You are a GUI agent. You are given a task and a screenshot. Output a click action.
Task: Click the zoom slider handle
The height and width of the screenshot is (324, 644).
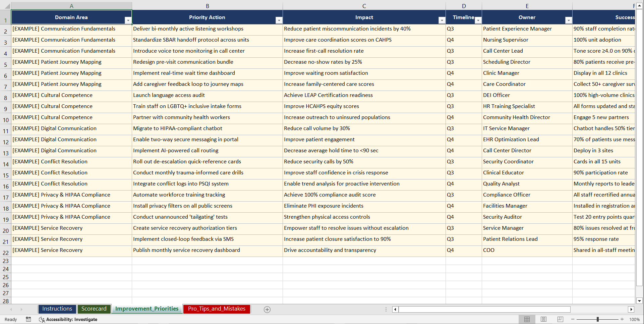click(x=597, y=319)
